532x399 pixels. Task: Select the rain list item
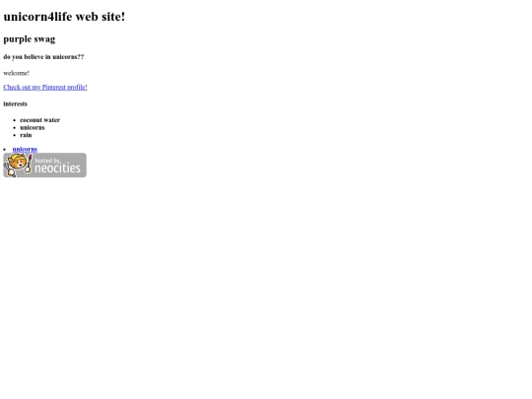[x=26, y=135]
